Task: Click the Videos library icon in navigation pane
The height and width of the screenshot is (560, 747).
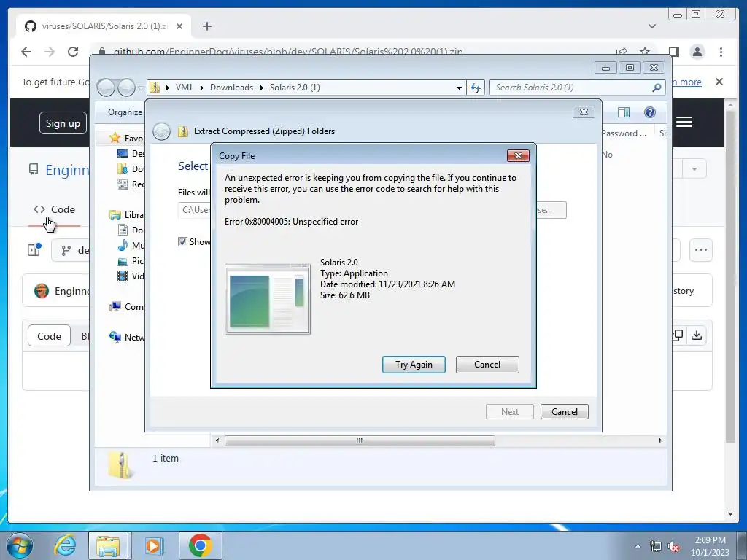Action: point(123,276)
